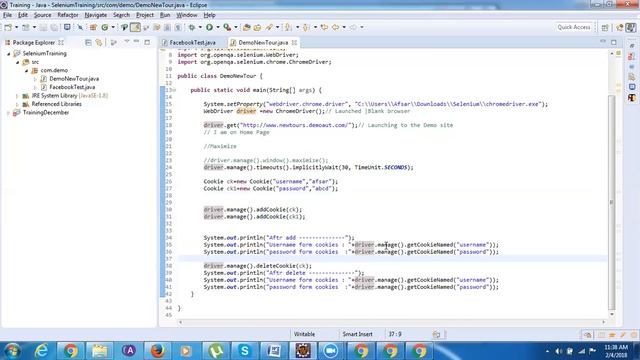
Task: Open the File menu
Action: [7, 15]
